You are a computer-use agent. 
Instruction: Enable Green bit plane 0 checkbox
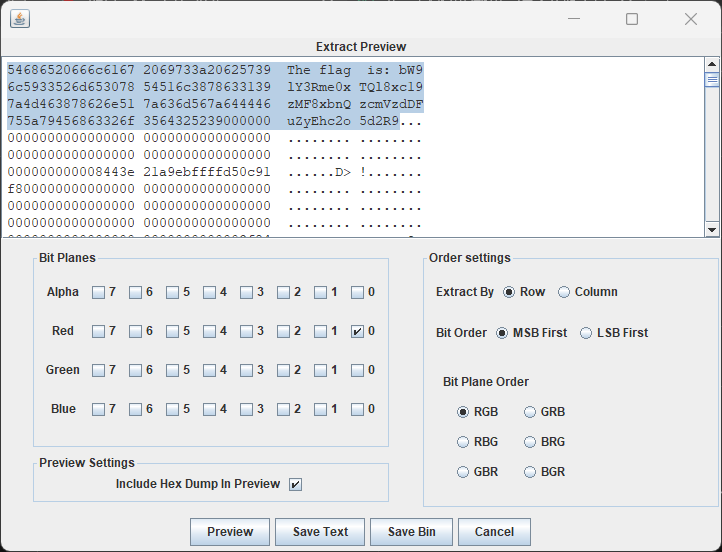357,370
